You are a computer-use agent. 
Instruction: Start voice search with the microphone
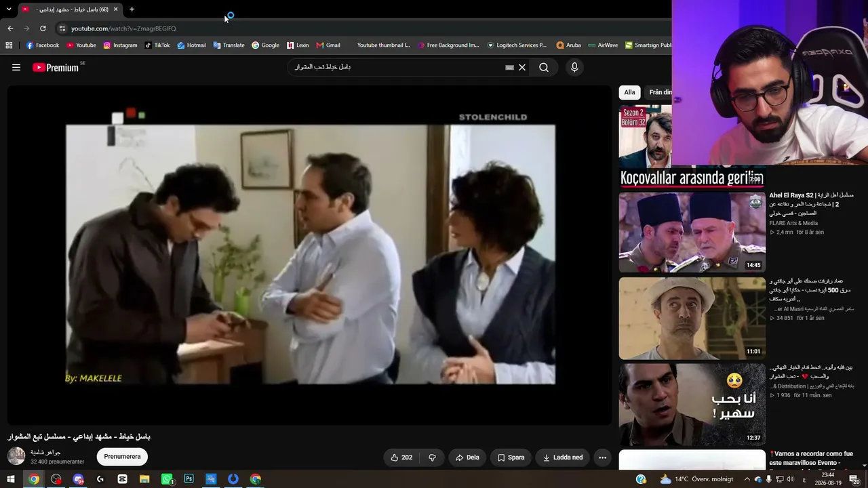[x=574, y=67]
